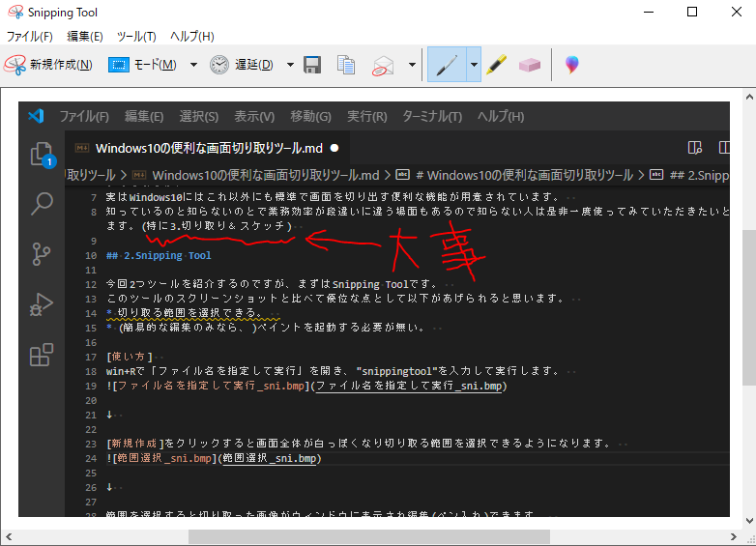This screenshot has width=756, height=546.
Task: Open the VS Code Extensions icon
Action: (x=41, y=356)
